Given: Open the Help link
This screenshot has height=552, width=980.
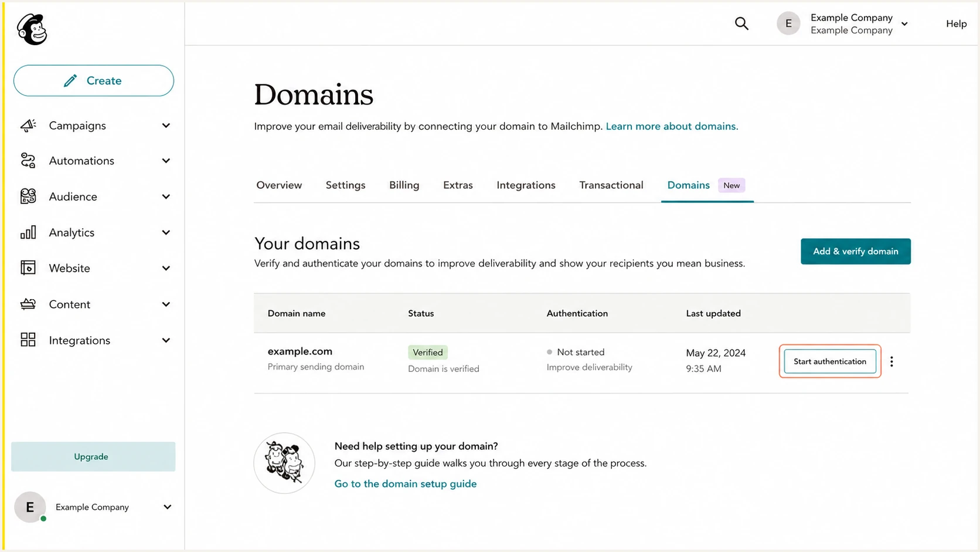Looking at the screenshot, I should click(x=956, y=23).
